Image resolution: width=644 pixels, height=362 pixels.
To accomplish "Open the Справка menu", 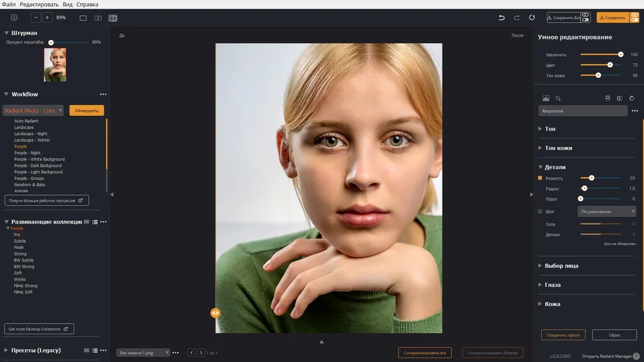I will click(87, 5).
